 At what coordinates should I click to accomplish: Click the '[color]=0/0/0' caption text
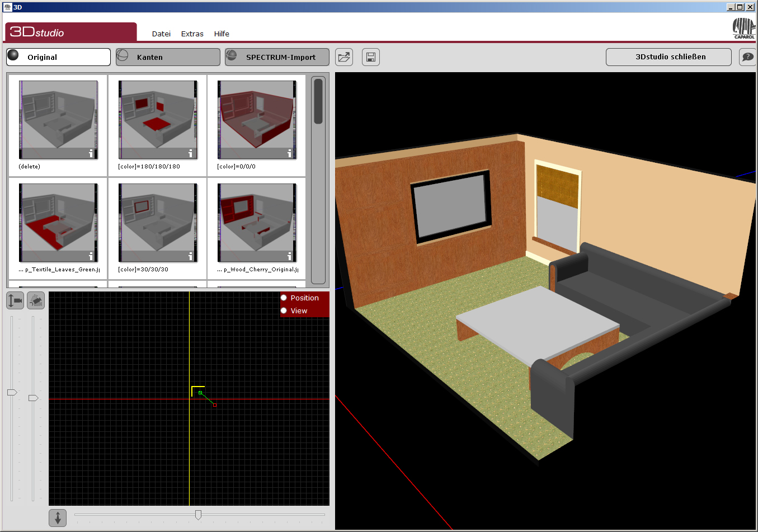pos(236,167)
